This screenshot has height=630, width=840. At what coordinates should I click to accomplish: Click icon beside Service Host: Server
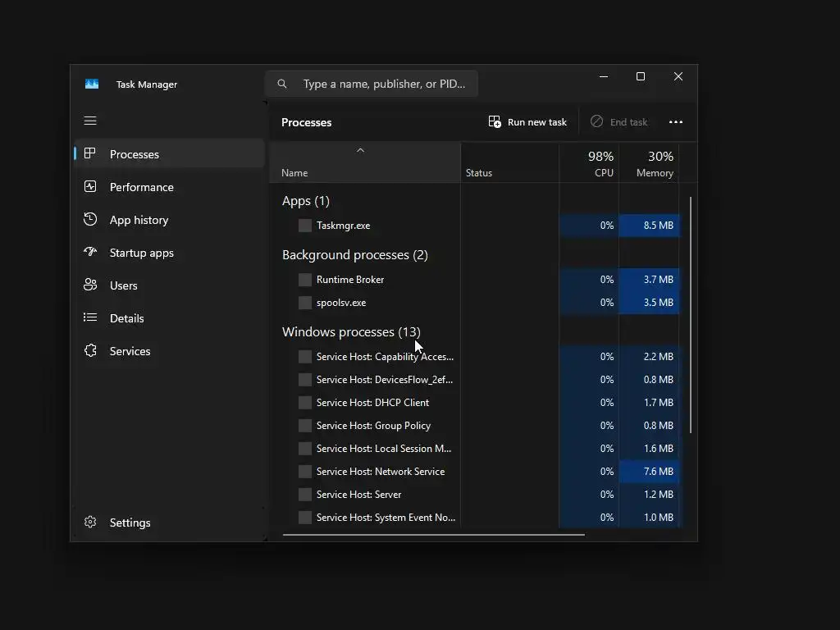305,495
